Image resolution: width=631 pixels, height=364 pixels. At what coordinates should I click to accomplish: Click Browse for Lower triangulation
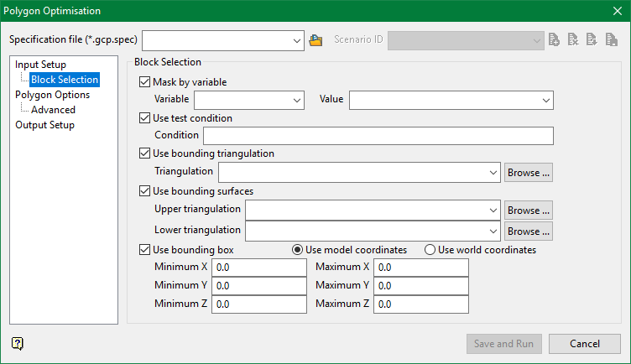point(529,231)
